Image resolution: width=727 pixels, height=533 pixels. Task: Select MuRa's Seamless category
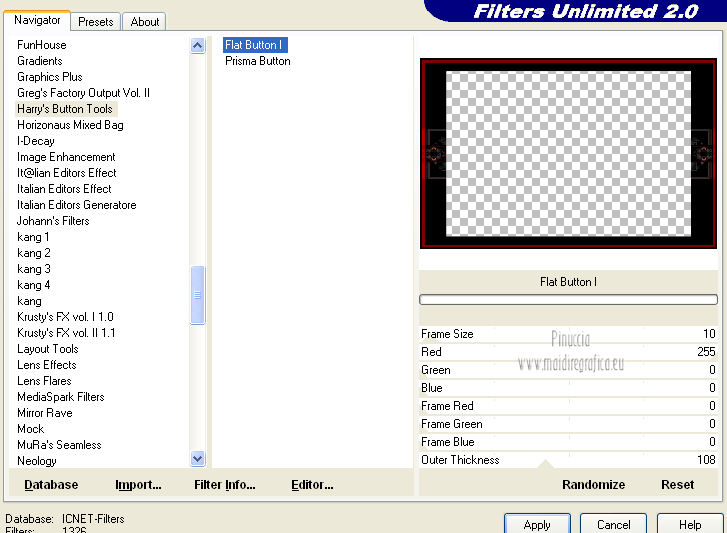59,445
